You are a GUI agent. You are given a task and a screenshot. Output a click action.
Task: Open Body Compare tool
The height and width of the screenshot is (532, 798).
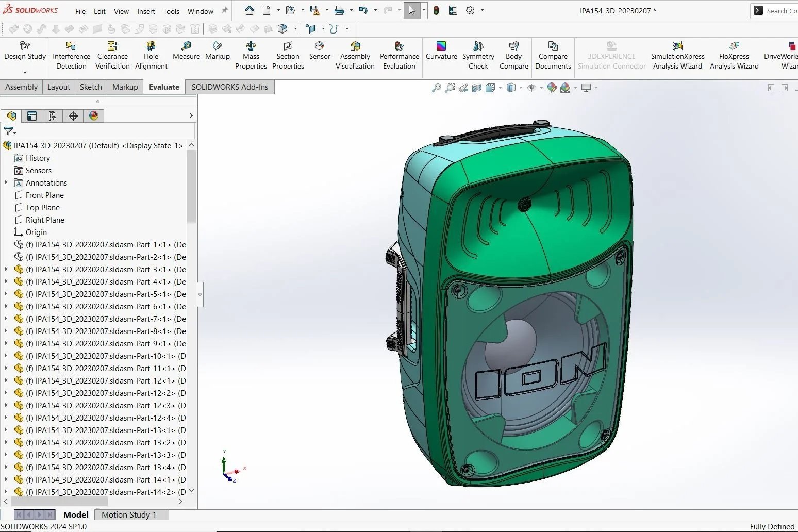coord(514,56)
